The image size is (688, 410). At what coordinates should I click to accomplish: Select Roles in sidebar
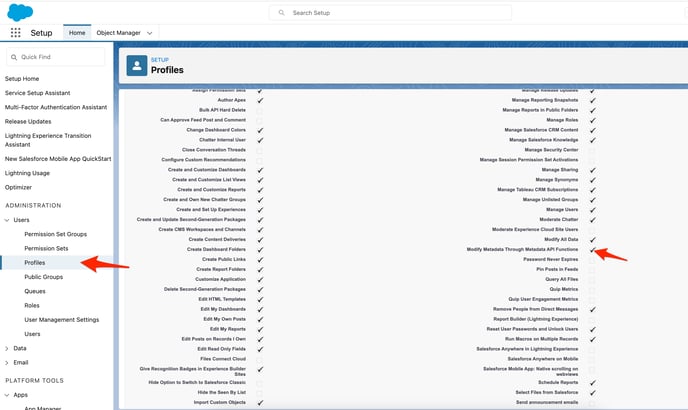point(32,306)
